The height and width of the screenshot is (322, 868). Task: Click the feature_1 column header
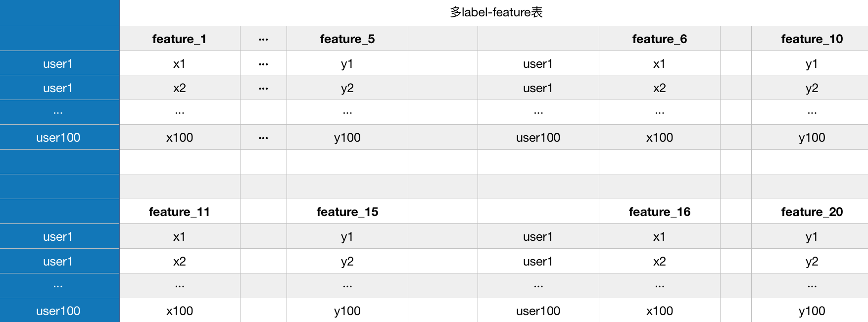point(180,39)
